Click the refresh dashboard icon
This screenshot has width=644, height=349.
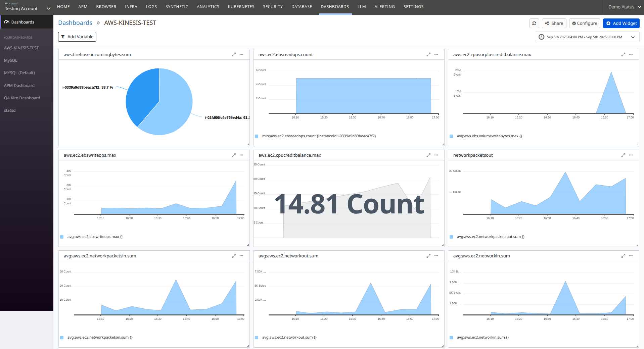(x=534, y=23)
